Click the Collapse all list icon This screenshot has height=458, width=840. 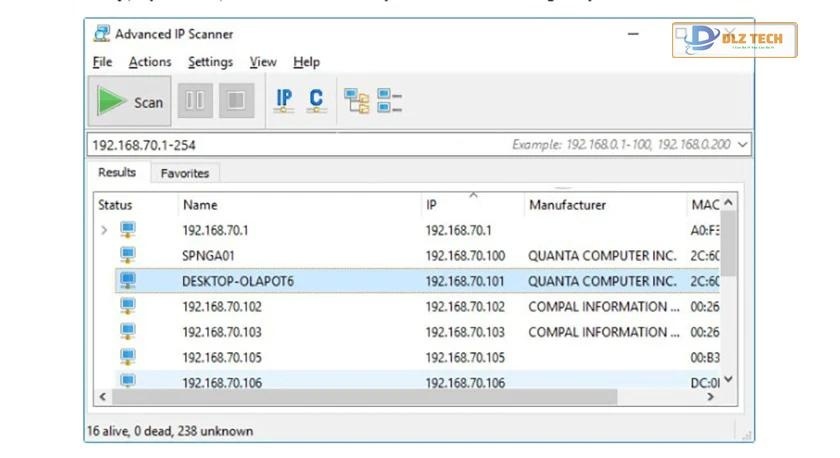[390, 101]
